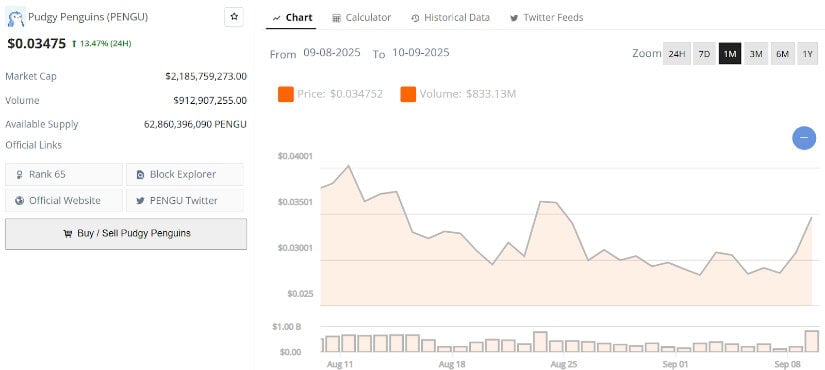Visit the Official Website link
The height and width of the screenshot is (370, 825).
(x=64, y=201)
